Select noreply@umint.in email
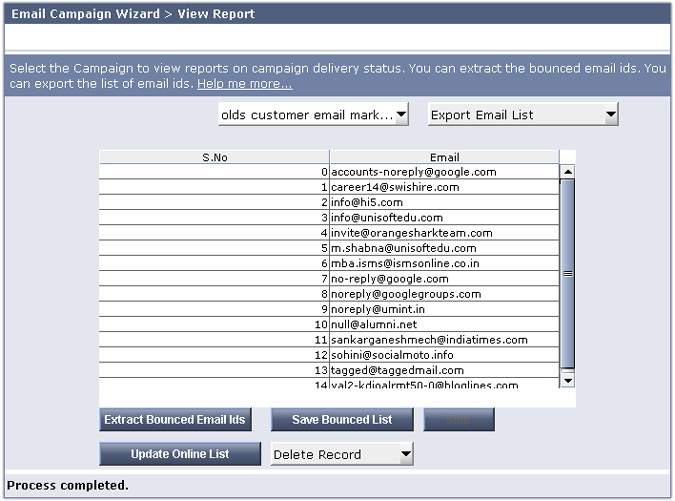 click(445, 309)
